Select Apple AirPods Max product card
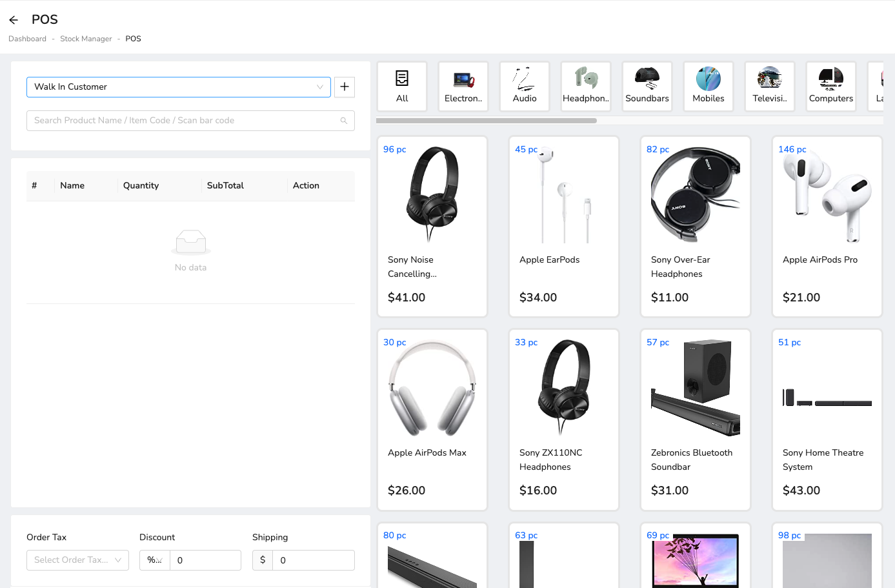Screen dimensions: 895x588 pyautogui.click(x=432, y=420)
